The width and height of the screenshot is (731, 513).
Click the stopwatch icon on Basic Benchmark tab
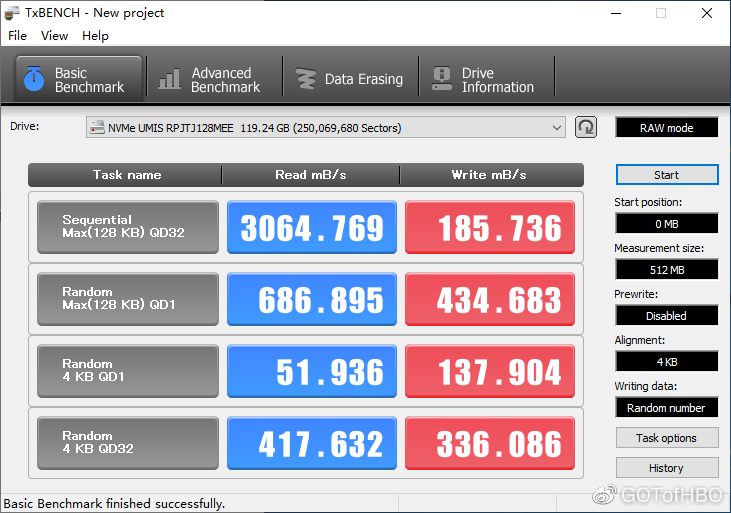coord(34,80)
